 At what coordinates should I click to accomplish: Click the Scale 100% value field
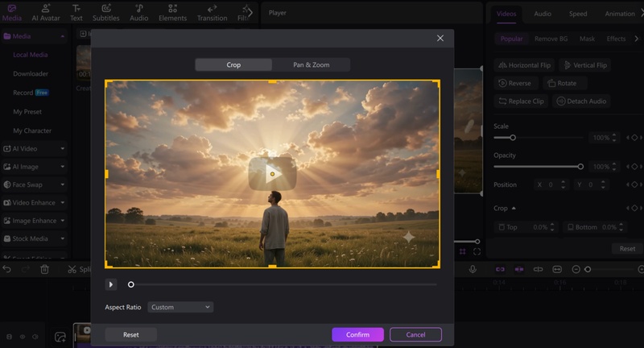(x=603, y=138)
